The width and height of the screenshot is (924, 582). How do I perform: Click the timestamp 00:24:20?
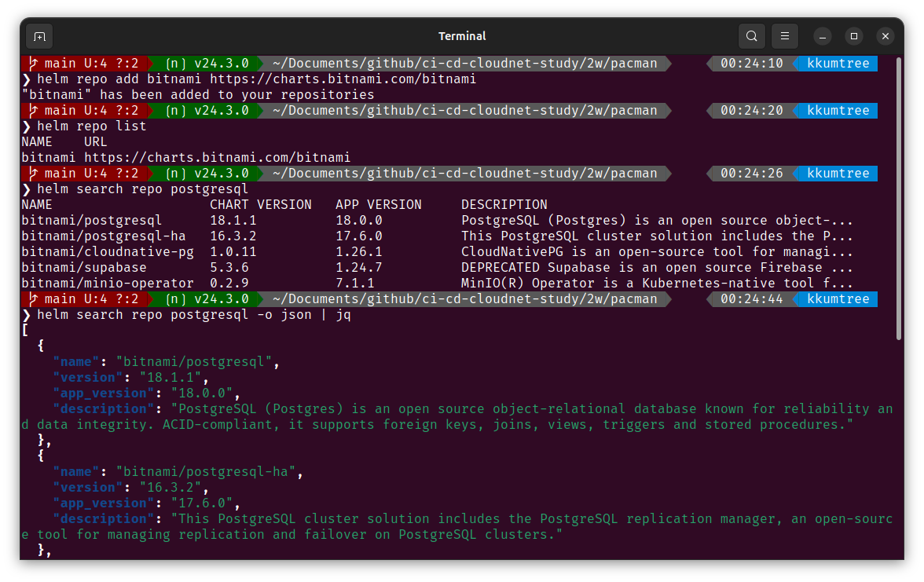point(751,110)
